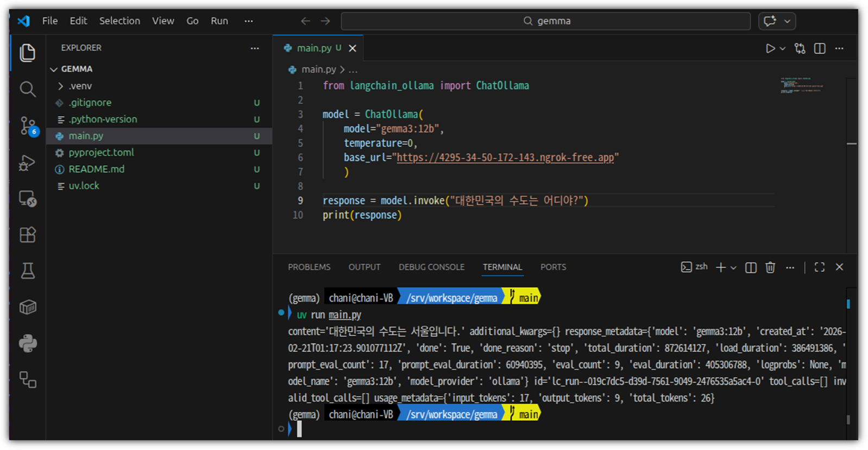Split the editor to the right

[820, 48]
